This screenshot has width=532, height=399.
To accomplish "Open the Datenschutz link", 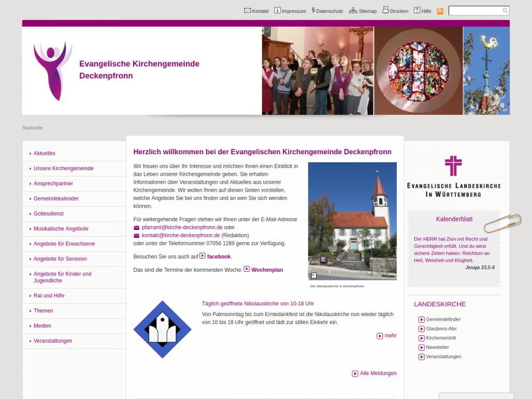I will click(329, 11).
